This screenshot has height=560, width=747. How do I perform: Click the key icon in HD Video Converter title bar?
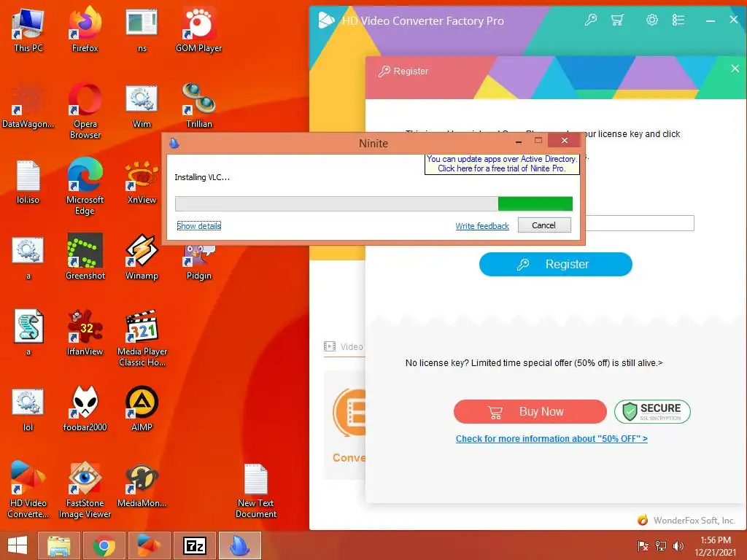coord(591,20)
